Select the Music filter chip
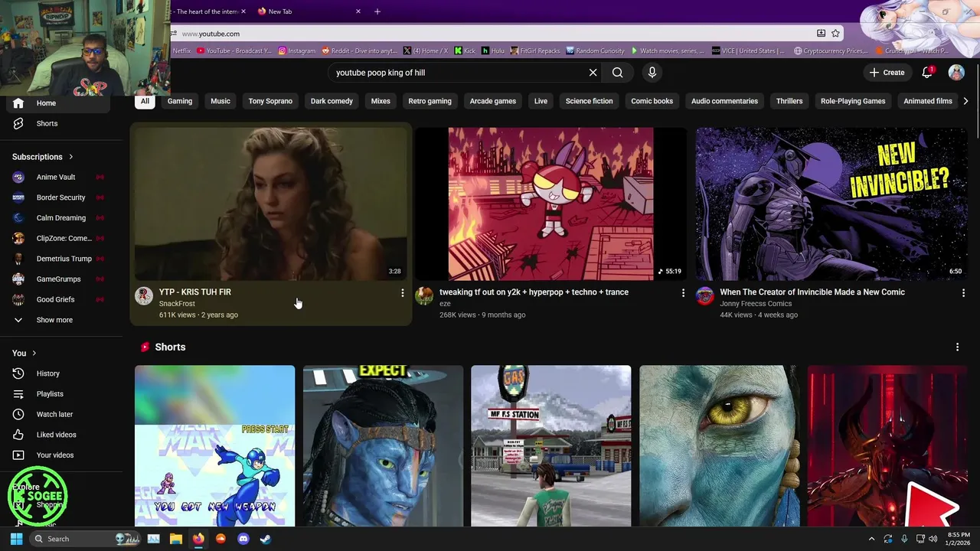The height and width of the screenshot is (551, 980). tap(220, 101)
